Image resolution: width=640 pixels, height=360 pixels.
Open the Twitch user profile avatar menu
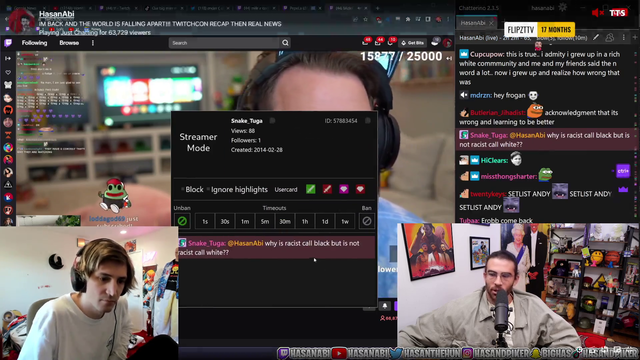(447, 43)
